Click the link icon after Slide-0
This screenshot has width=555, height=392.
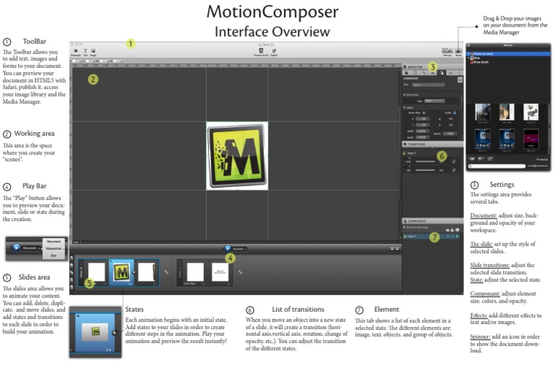(166, 272)
